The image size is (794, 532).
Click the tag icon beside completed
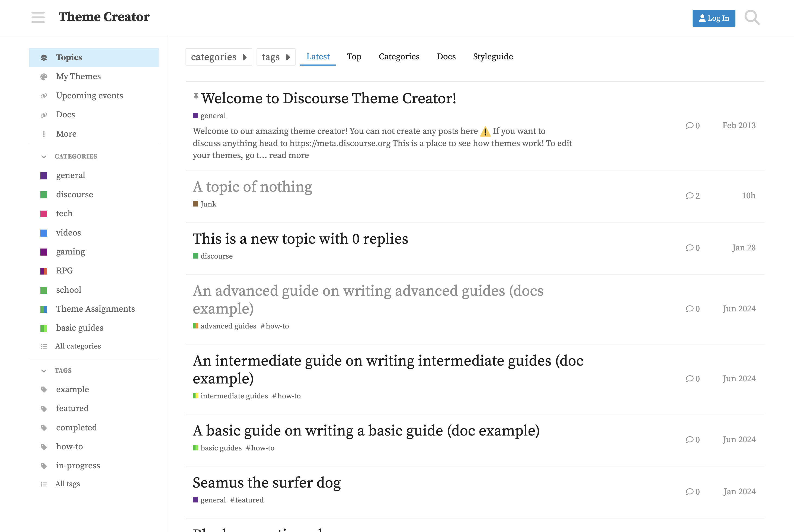[44, 428]
